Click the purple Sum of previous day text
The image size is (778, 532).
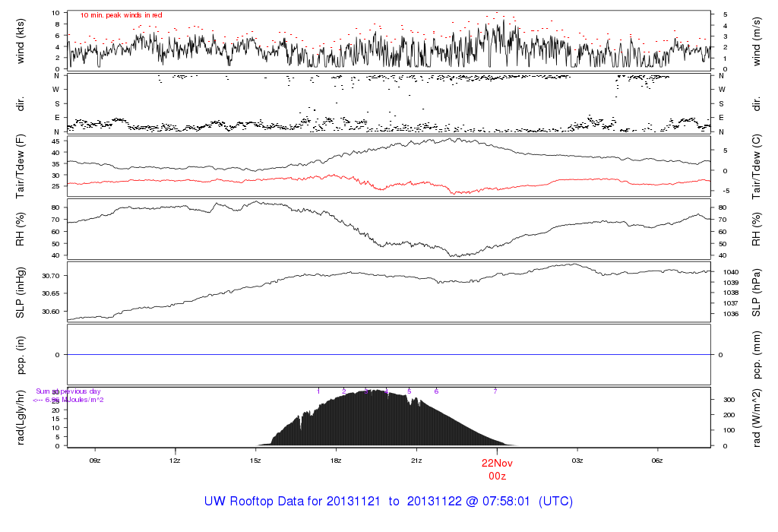tap(68, 391)
